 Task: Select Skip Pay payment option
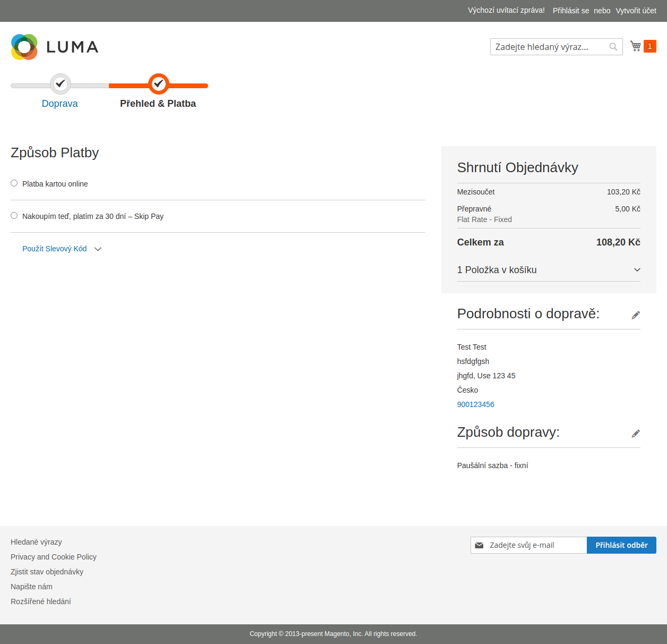[14, 216]
